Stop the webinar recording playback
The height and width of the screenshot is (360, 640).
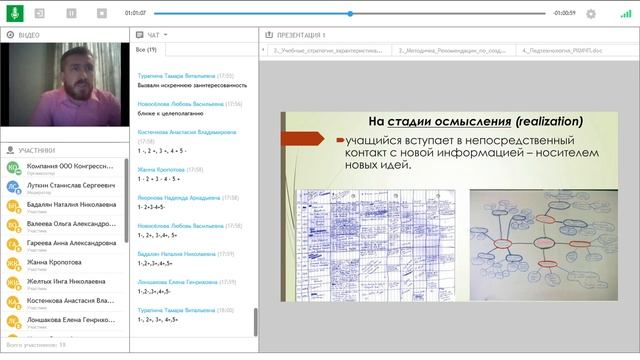point(102,13)
